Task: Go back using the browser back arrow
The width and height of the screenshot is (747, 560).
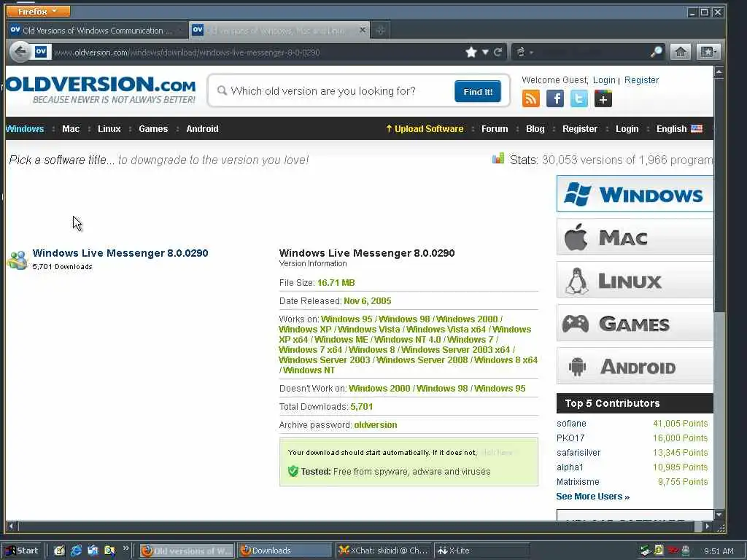Action: click(20, 52)
